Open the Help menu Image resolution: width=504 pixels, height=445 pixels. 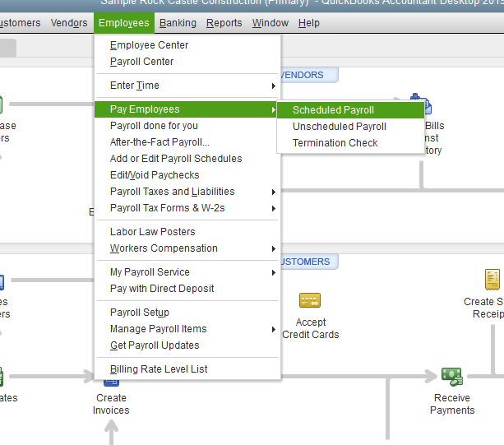(x=309, y=23)
